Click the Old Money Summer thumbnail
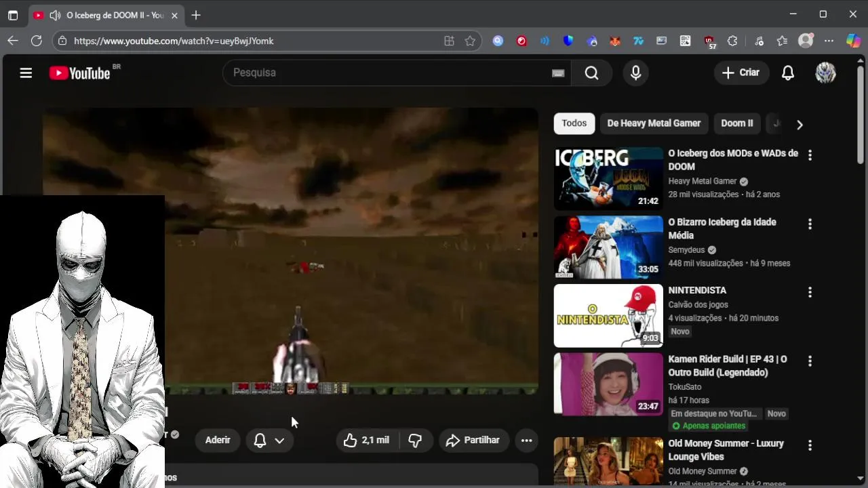Image resolution: width=868 pixels, height=488 pixels. (x=608, y=461)
